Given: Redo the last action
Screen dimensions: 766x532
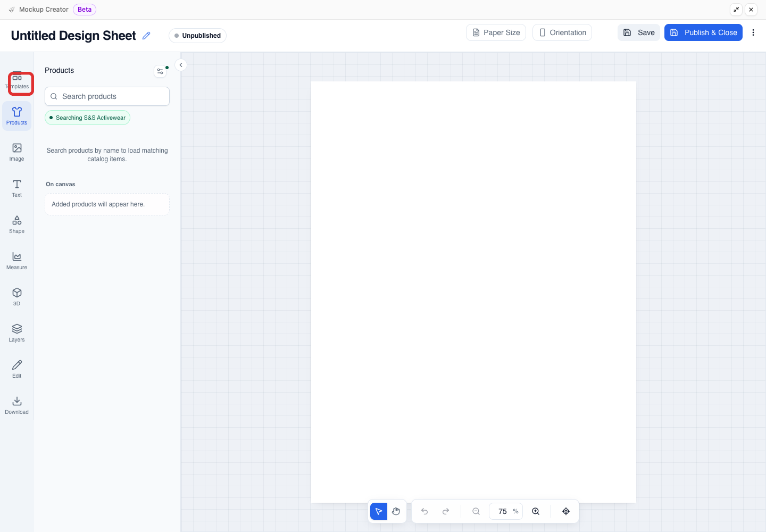Looking at the screenshot, I should (446, 511).
